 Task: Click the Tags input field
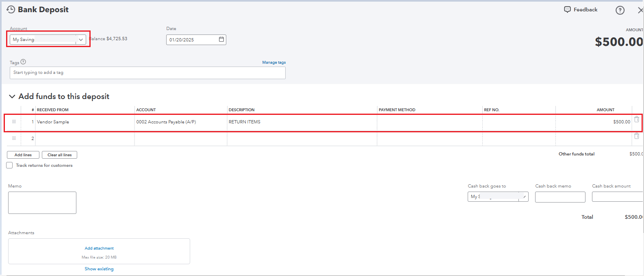[x=147, y=73]
